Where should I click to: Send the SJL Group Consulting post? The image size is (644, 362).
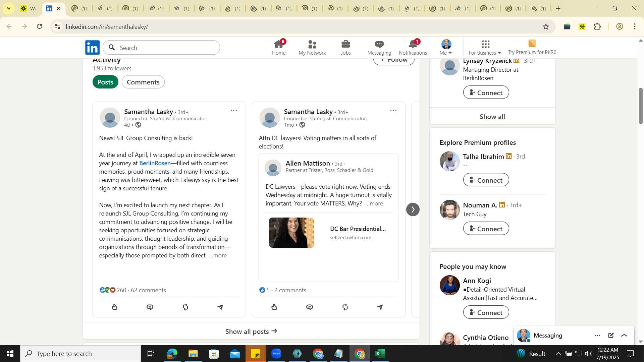tap(220, 307)
